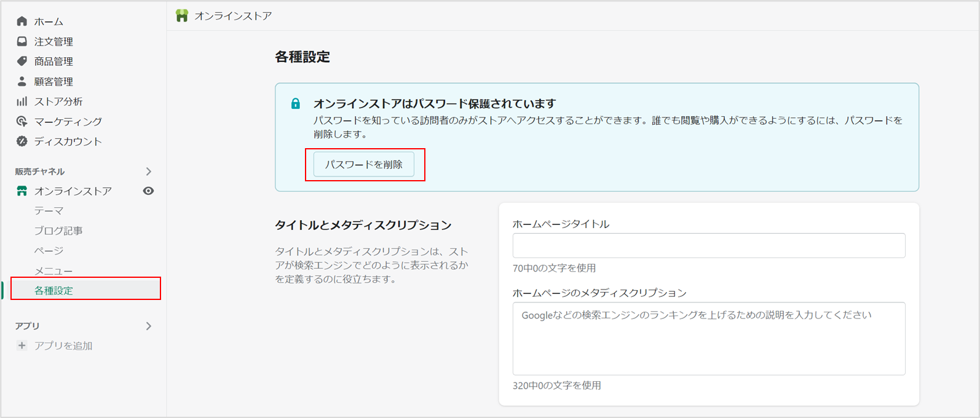Click the 顧客管理 person icon
Screen dimensions: 980x418
pyautogui.click(x=22, y=81)
